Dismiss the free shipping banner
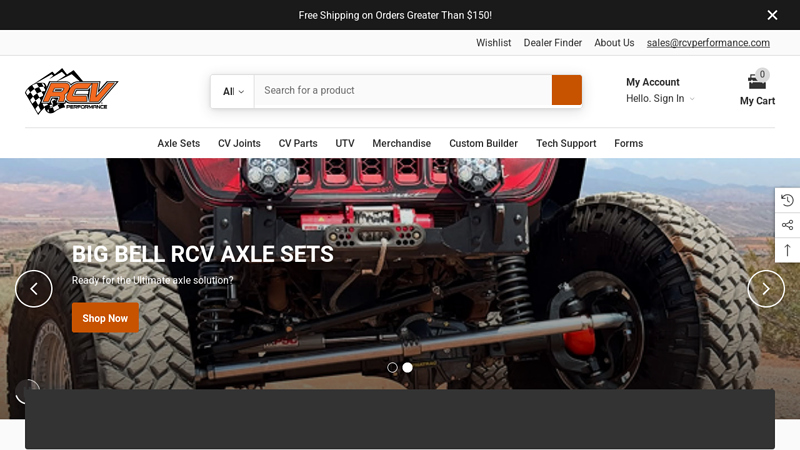This screenshot has height=450, width=800. 772,15
